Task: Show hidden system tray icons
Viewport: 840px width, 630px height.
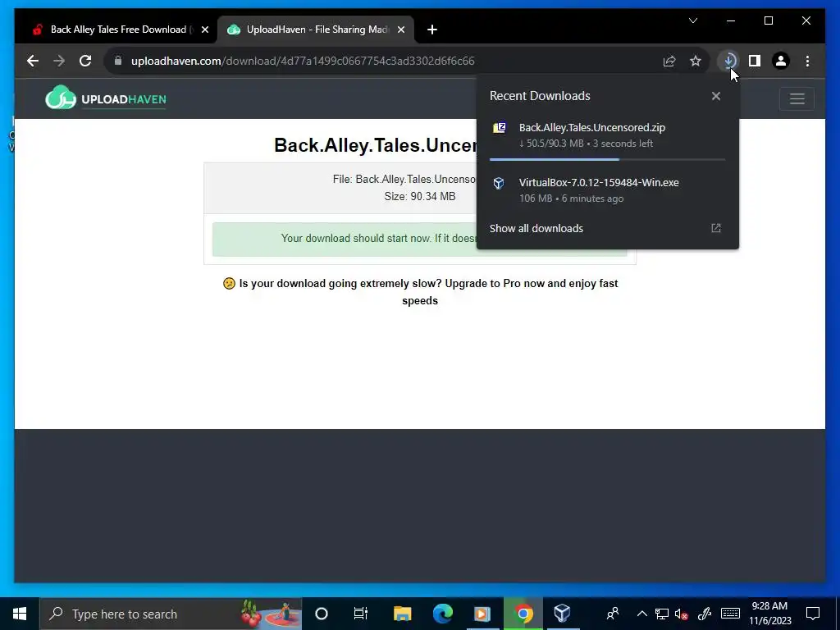Action: (x=641, y=614)
